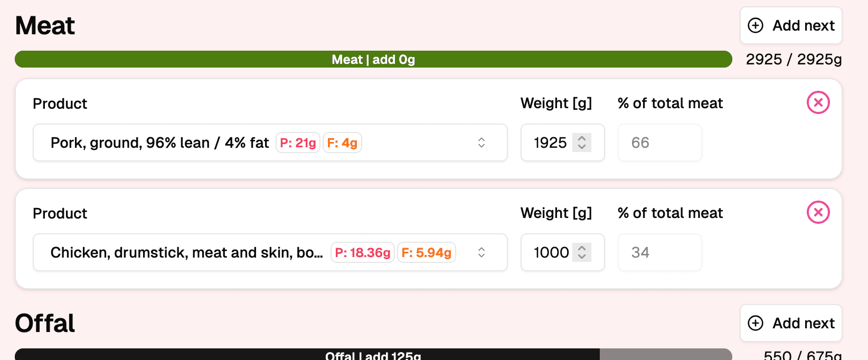Click Add next button in Meat section

pos(791,25)
